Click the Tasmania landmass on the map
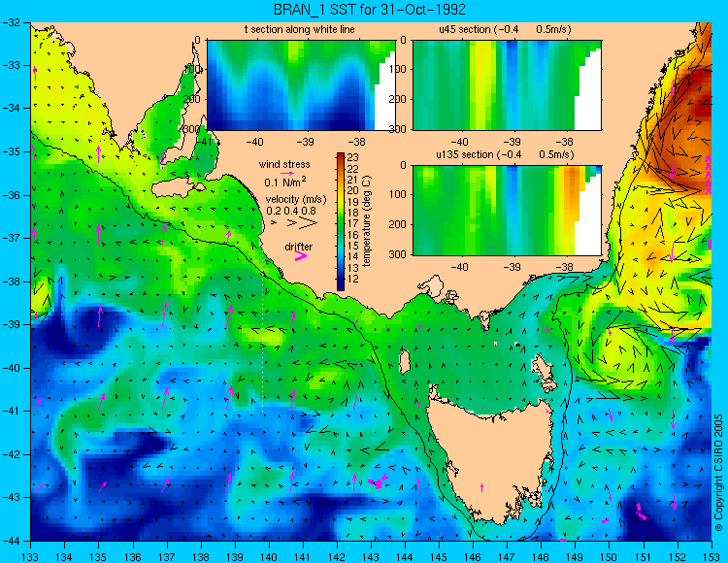The image size is (728, 563). [x=492, y=462]
